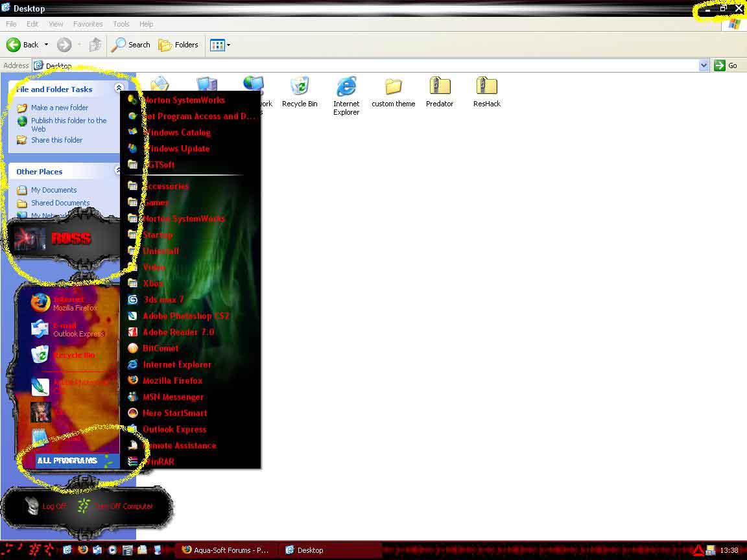Click the greyed Forward arrow button
Viewport: 747px width, 560px height.
64,45
